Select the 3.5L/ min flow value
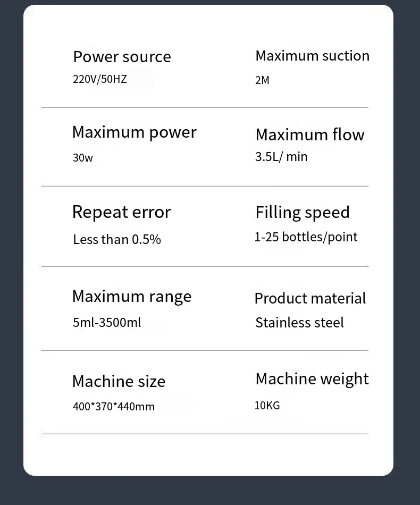The image size is (420, 505). click(281, 157)
